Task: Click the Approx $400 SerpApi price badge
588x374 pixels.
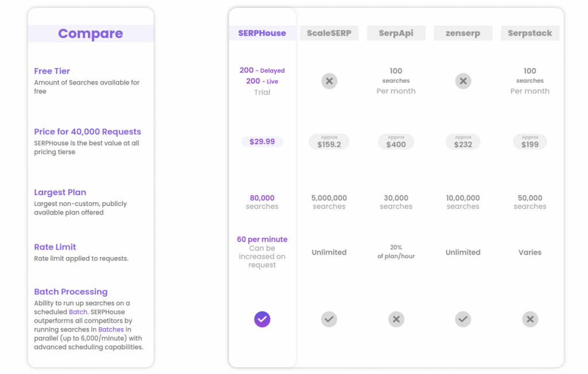Action: (x=396, y=142)
